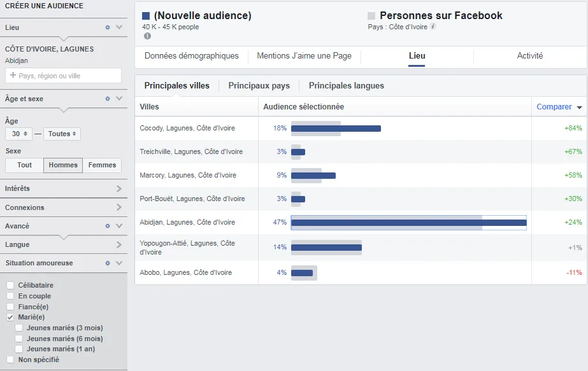The width and height of the screenshot is (588, 371).
Task: Click the blue dot indicator in Avancé section
Action: coord(108,226)
